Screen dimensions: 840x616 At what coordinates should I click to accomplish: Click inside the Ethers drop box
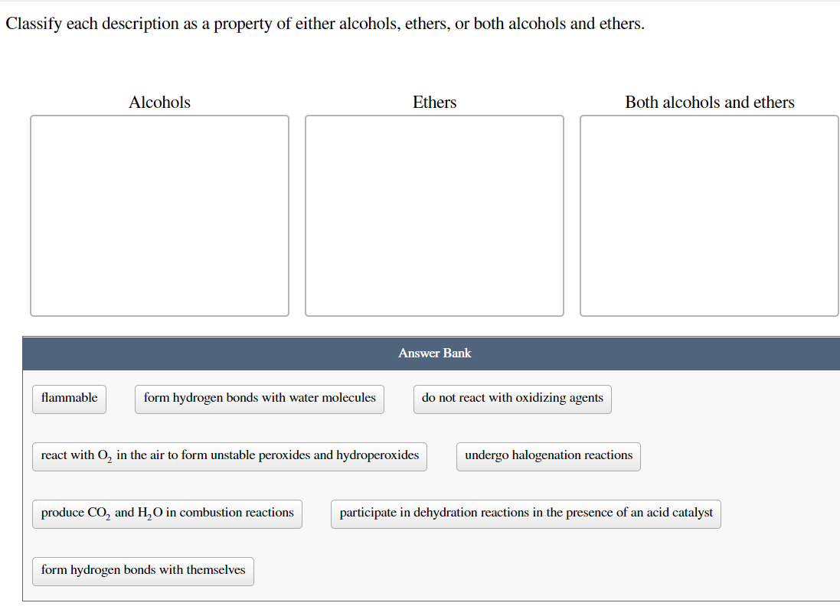(x=434, y=215)
